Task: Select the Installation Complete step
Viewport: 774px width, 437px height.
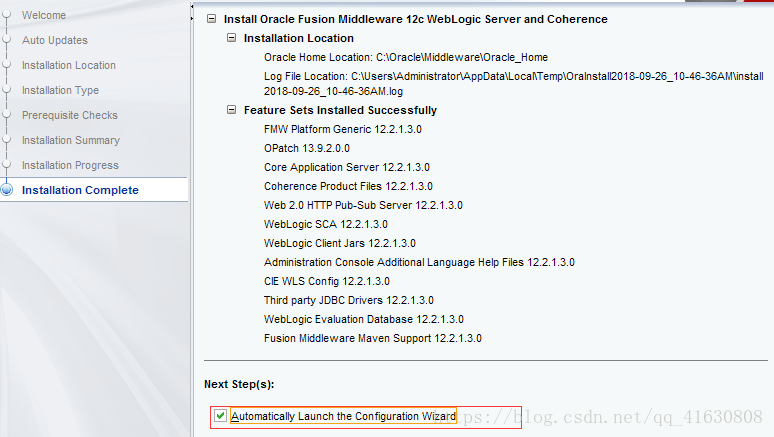Action: (x=80, y=190)
